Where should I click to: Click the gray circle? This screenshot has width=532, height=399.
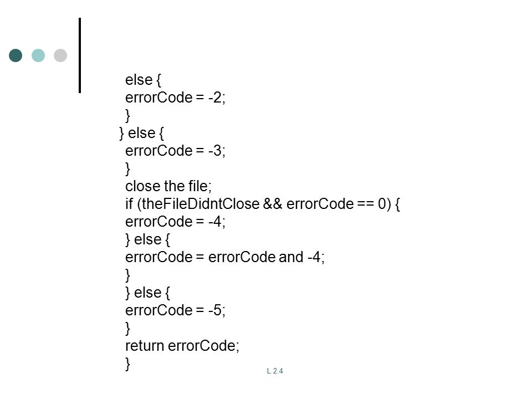click(60, 55)
